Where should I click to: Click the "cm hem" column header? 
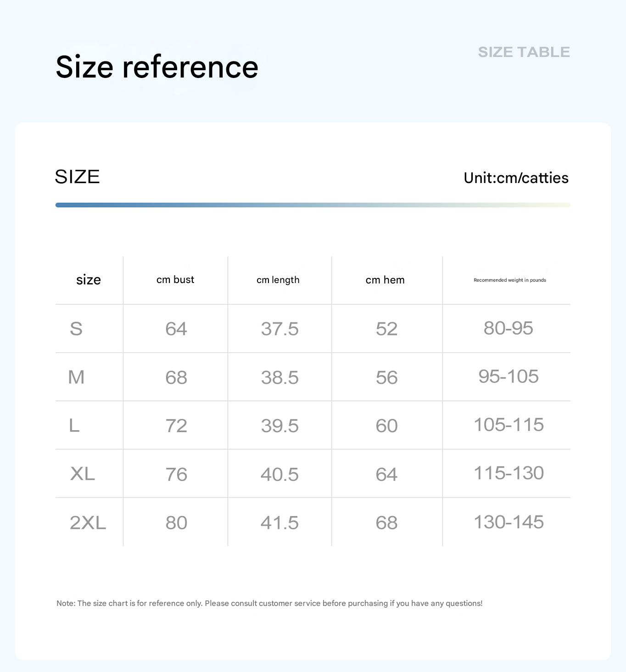385,280
